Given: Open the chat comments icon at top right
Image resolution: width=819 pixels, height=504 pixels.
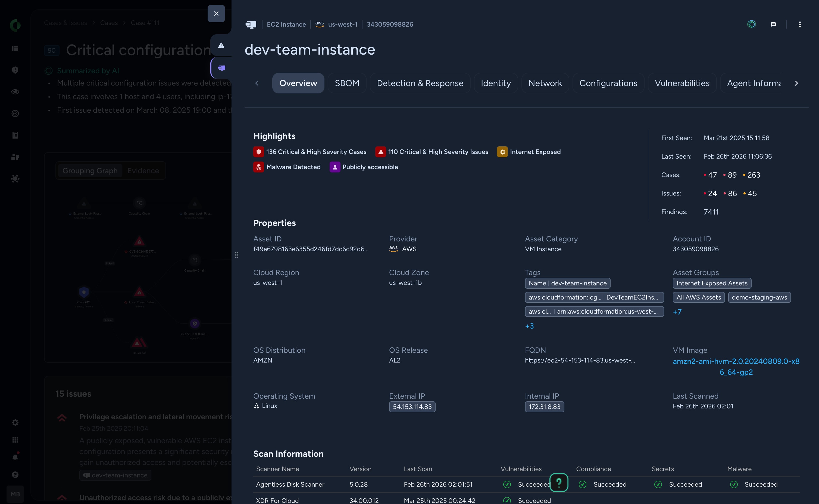Looking at the screenshot, I should [x=774, y=24].
